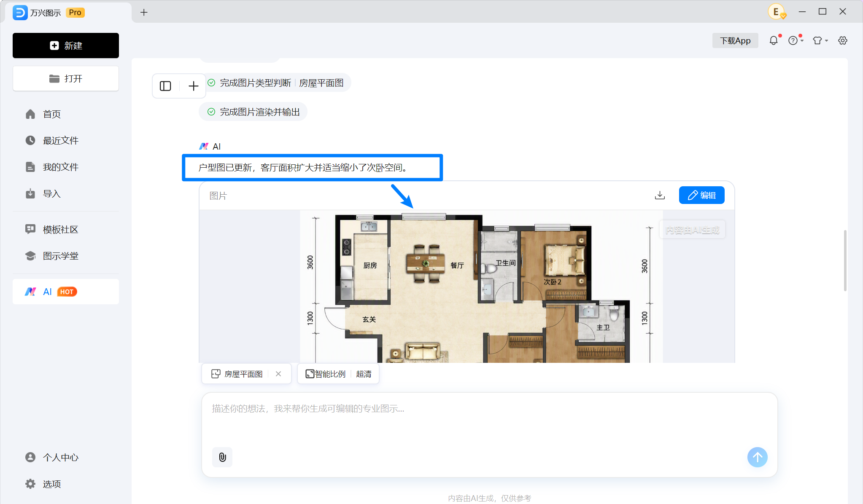Image resolution: width=863 pixels, height=504 pixels.
Task: Download the generated floor plan image
Action: coord(660,195)
